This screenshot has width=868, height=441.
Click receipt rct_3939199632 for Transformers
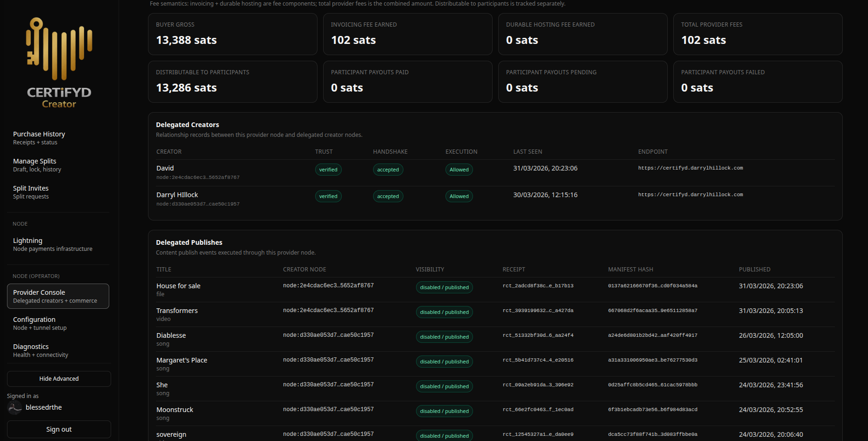pos(538,311)
